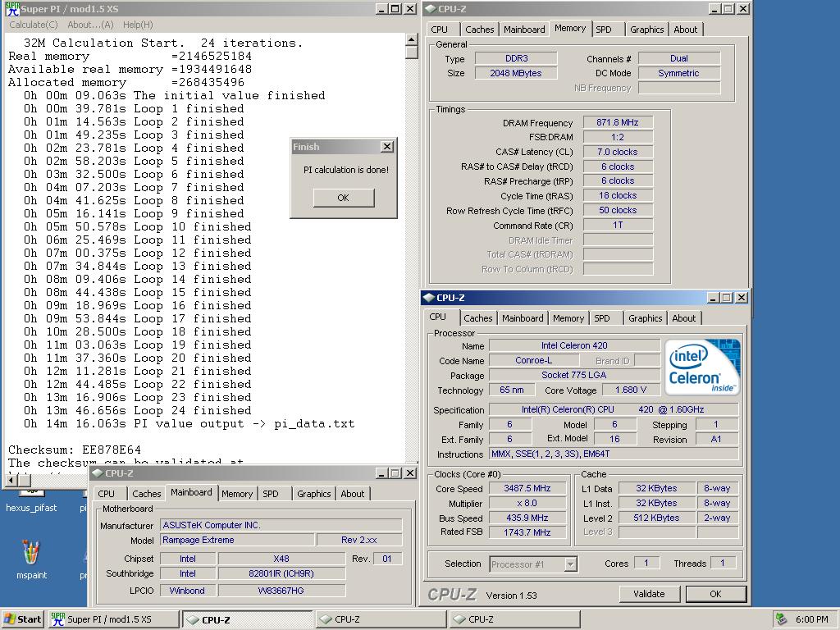Click the Loop 24 finished line
The image size is (840, 630).
pyautogui.click(x=137, y=411)
